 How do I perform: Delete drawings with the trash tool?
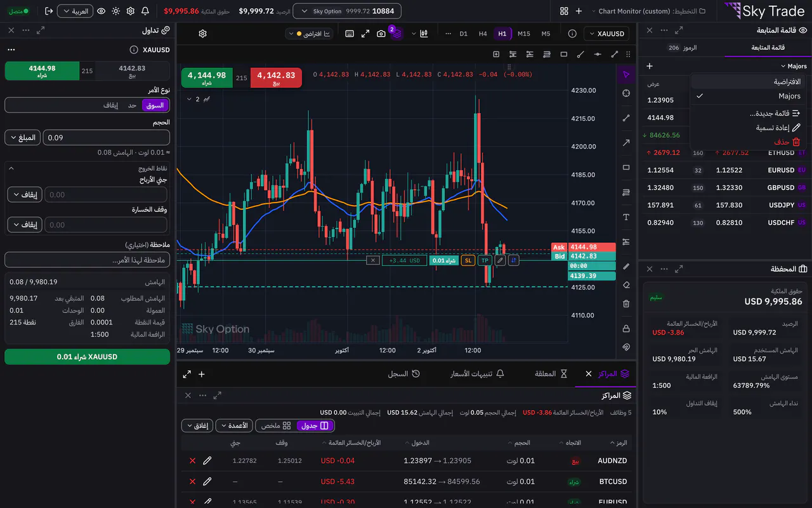click(626, 304)
